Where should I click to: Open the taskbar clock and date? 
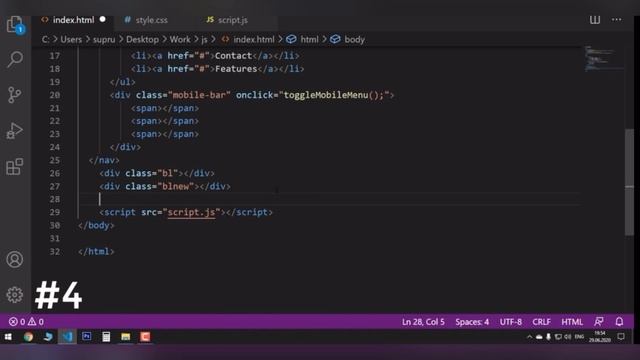600,337
